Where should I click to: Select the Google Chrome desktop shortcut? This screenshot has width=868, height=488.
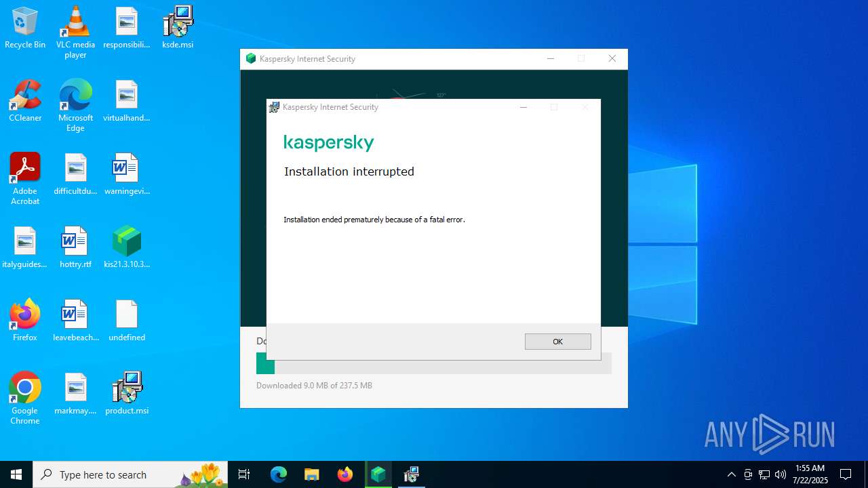pos(25,399)
